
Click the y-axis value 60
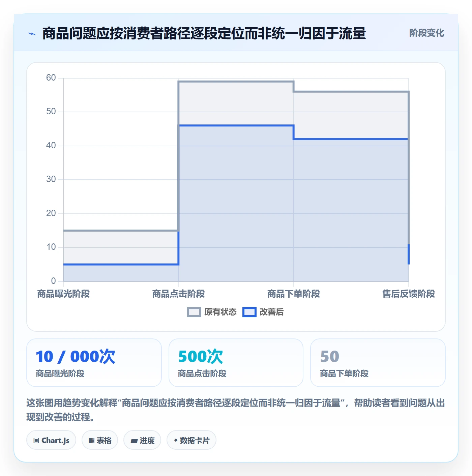coord(51,78)
